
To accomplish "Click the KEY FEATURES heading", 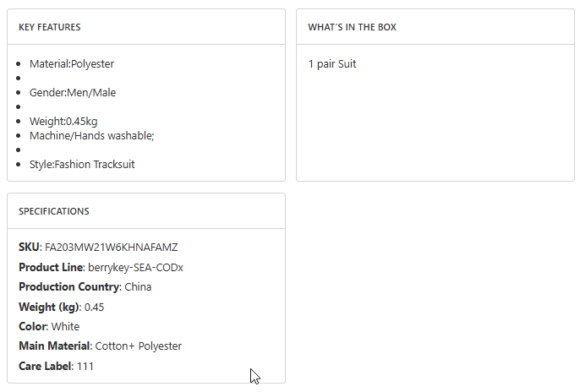I will point(50,27).
